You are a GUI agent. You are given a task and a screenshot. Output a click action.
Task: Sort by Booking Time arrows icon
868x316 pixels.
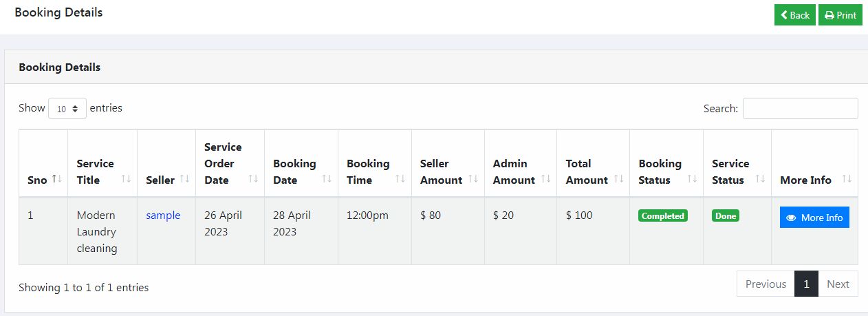click(400, 179)
